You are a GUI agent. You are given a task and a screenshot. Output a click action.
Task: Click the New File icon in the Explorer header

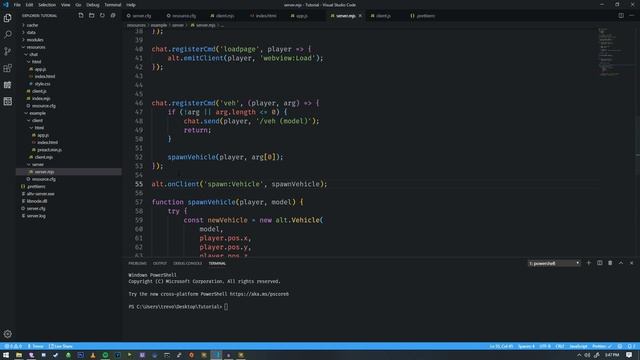click(x=81, y=16)
